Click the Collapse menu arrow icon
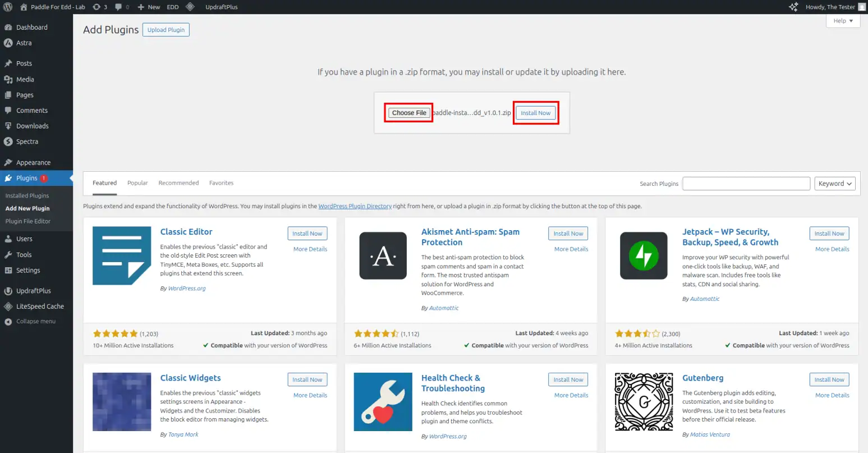868x453 pixels. coord(8,322)
